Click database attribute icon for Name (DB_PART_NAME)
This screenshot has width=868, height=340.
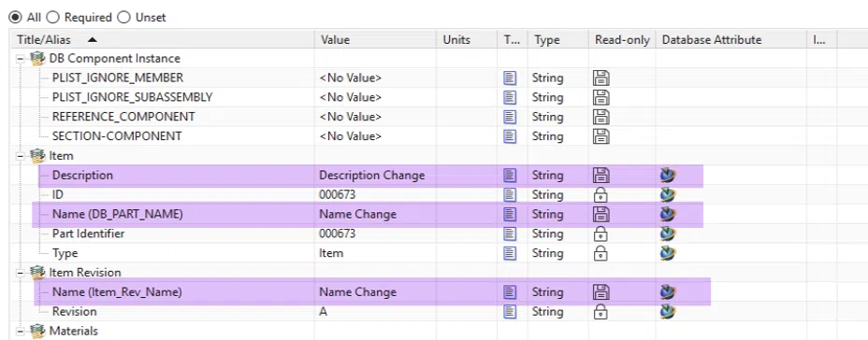pos(668,214)
